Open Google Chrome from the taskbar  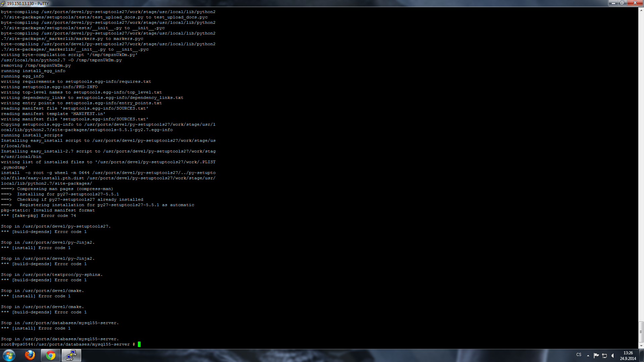pyautogui.click(x=51, y=355)
